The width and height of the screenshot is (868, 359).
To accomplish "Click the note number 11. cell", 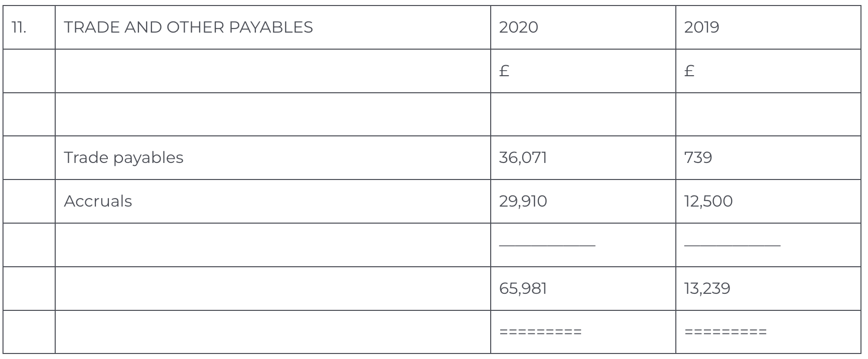I will [19, 27].
